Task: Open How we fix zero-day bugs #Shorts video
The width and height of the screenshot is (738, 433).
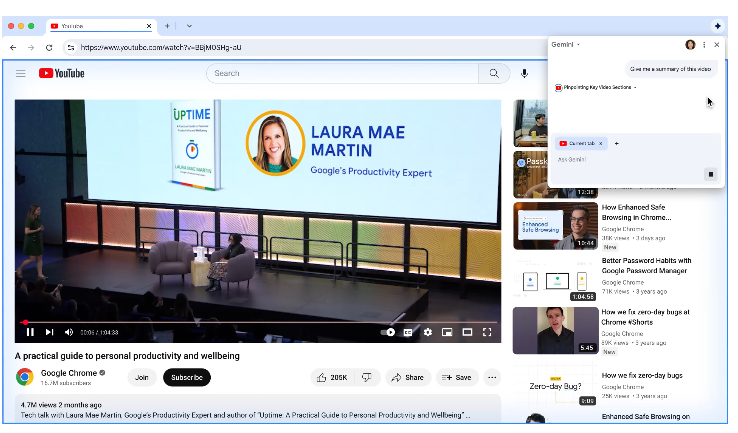Action: pos(645,317)
